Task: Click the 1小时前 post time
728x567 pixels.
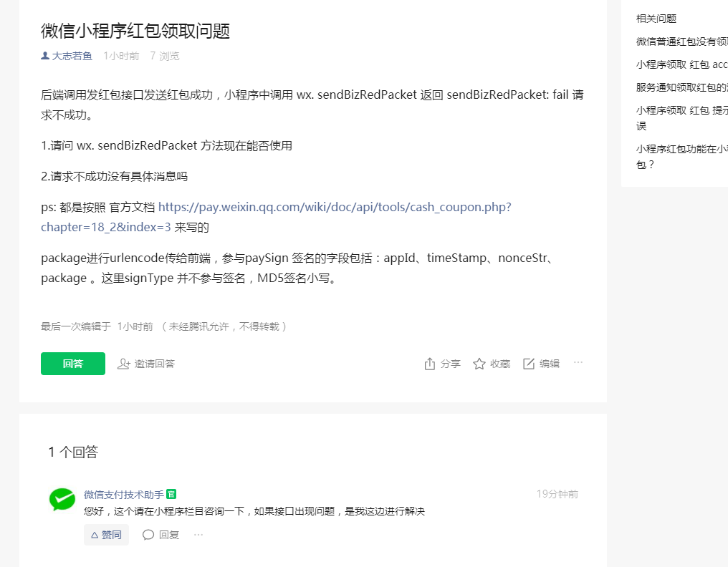Action: point(121,56)
